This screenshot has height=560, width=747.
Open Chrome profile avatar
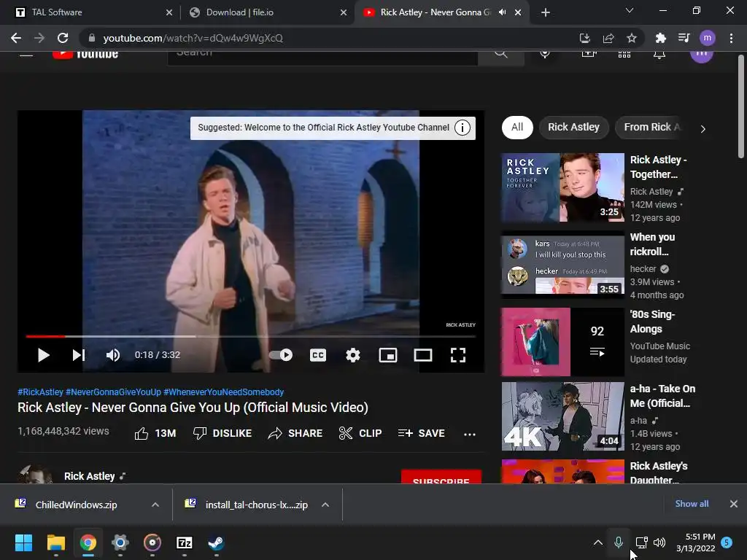[x=708, y=38]
